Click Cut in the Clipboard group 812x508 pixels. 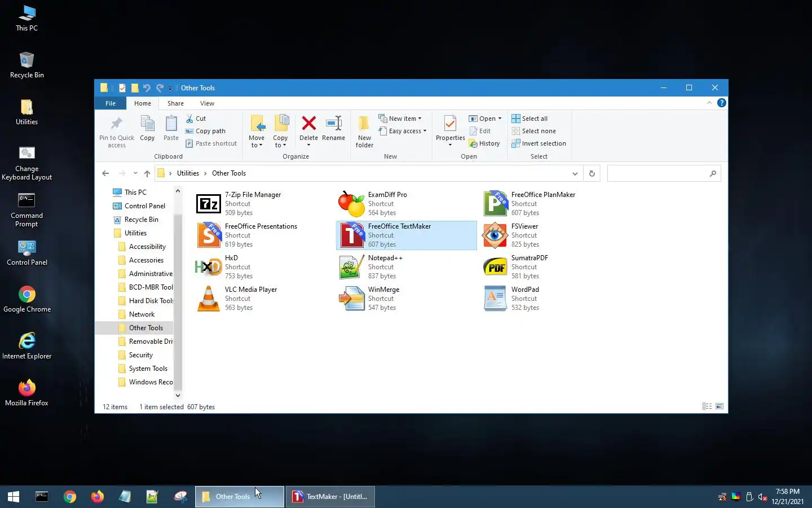tap(196, 119)
